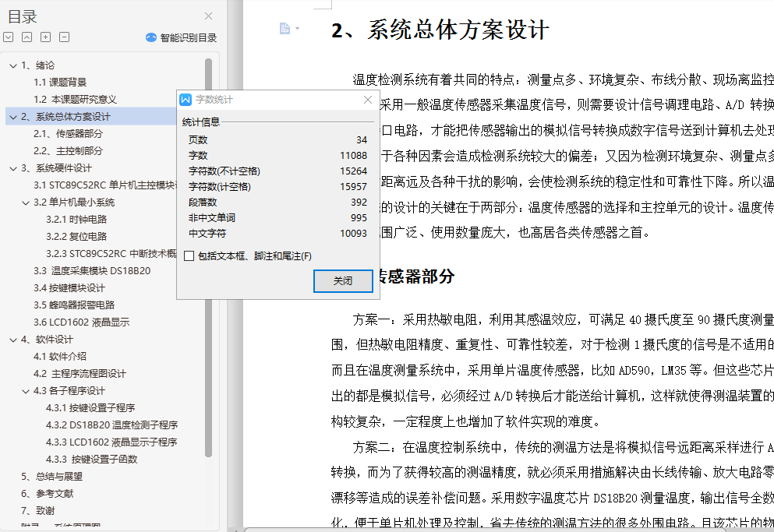
Task: Go to 1.2 本课题研究意义 in outline
Action: pos(75,100)
